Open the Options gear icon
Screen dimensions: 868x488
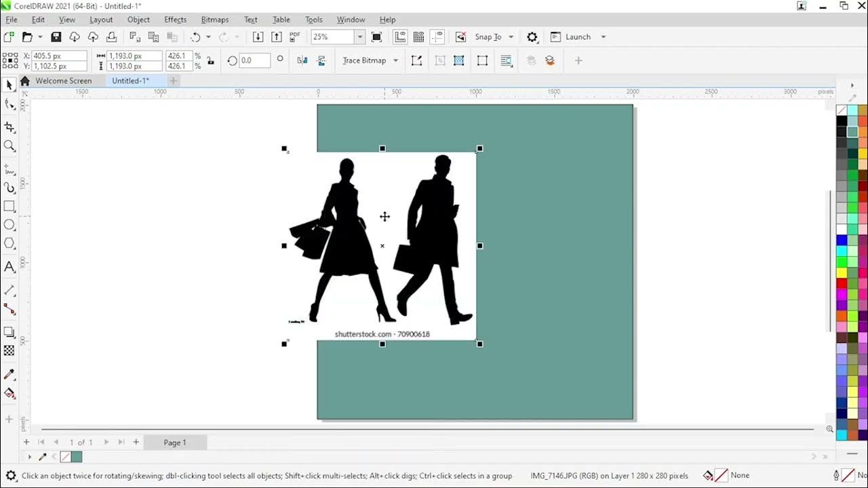pyautogui.click(x=532, y=37)
